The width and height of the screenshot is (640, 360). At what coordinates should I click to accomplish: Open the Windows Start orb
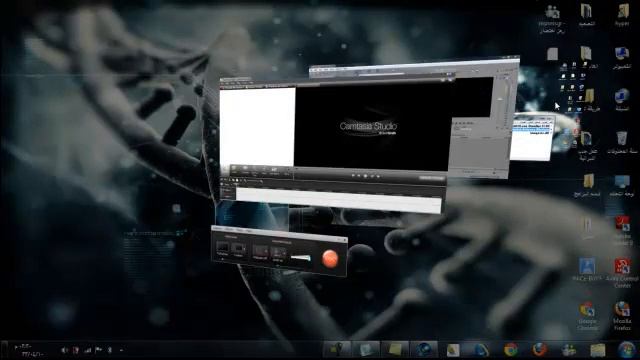[627, 350]
